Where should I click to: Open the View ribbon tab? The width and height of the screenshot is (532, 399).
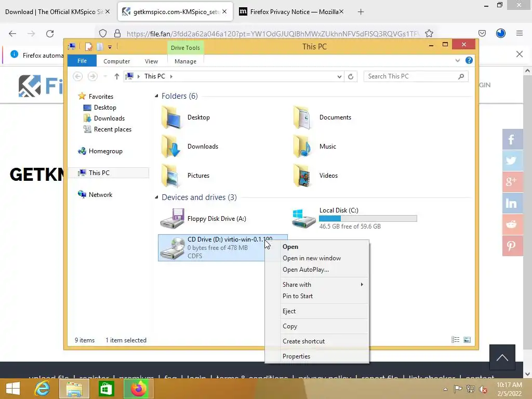click(x=151, y=61)
